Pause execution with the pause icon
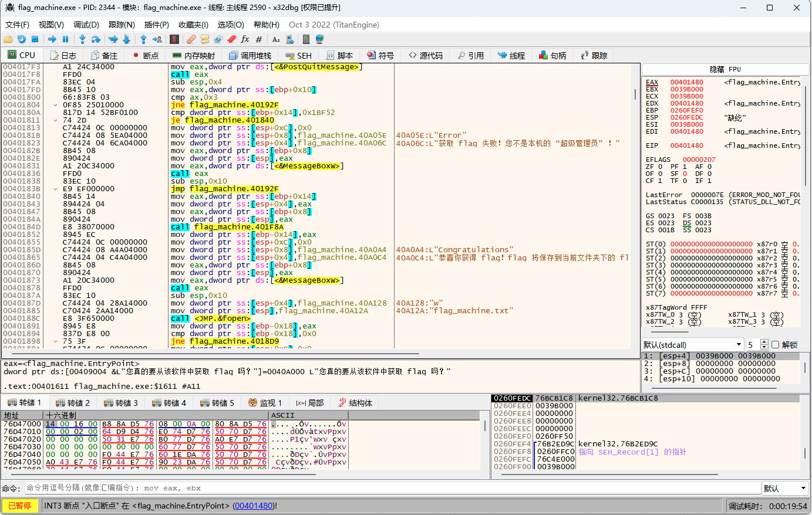The height and width of the screenshot is (515, 812). point(66,39)
